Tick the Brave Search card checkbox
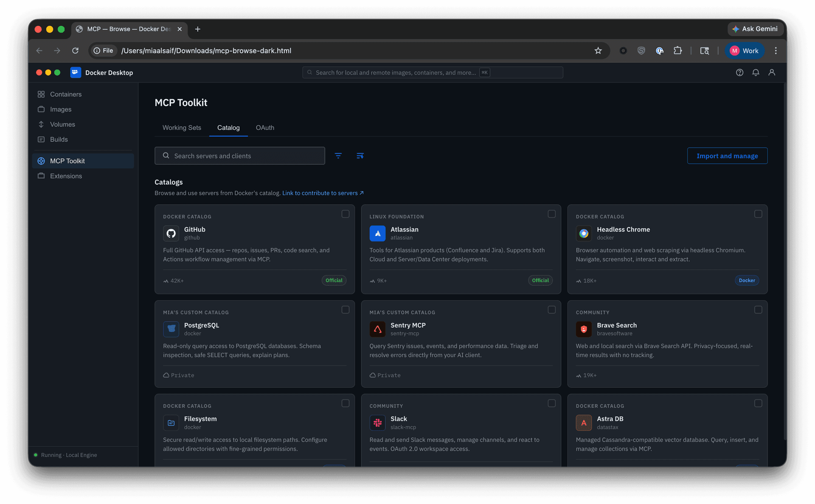This screenshot has height=504, width=815. click(x=758, y=310)
